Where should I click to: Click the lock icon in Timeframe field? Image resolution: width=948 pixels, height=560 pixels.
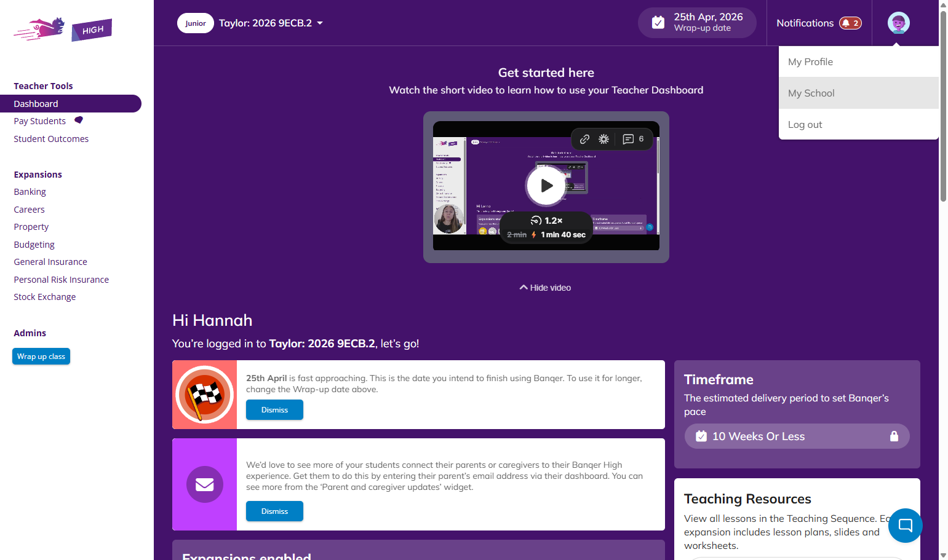pos(894,436)
